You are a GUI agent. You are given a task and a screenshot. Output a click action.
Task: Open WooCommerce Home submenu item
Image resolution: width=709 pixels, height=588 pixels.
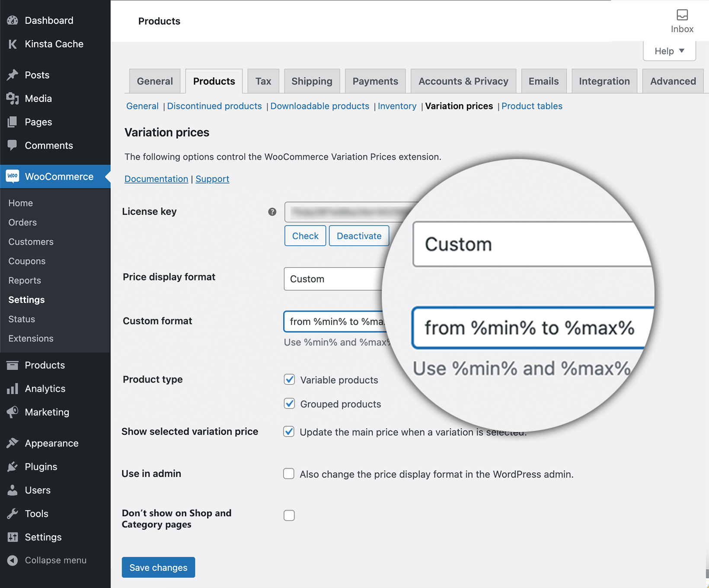pos(21,203)
